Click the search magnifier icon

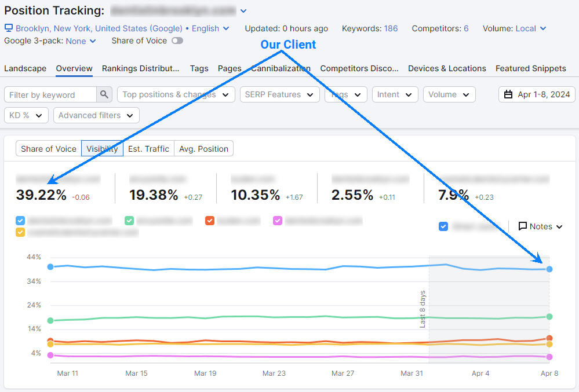click(104, 95)
